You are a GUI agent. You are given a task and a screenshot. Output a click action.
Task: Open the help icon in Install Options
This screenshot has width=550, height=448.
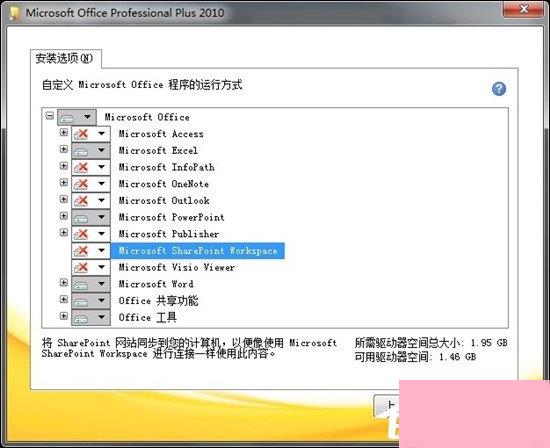pyautogui.click(x=499, y=89)
